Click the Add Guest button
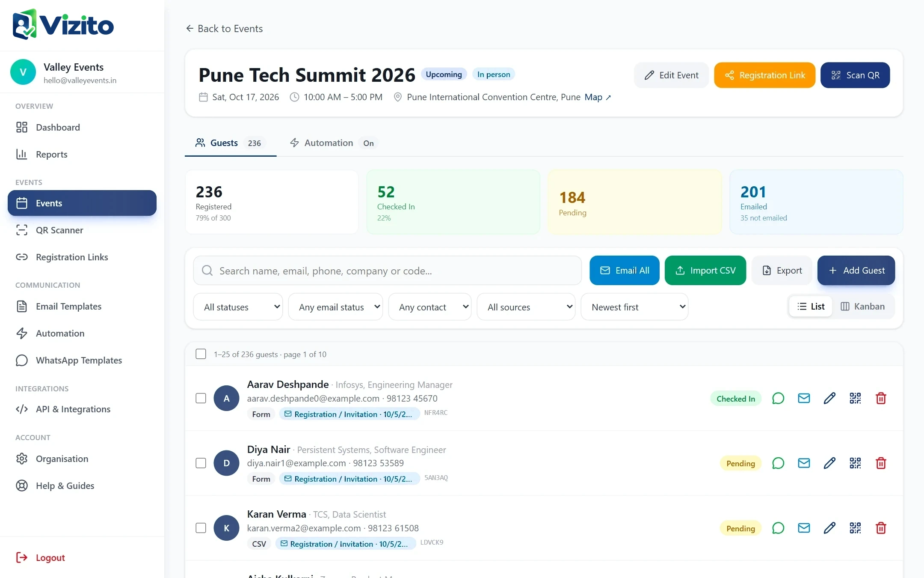Image resolution: width=924 pixels, height=578 pixels. tap(856, 271)
